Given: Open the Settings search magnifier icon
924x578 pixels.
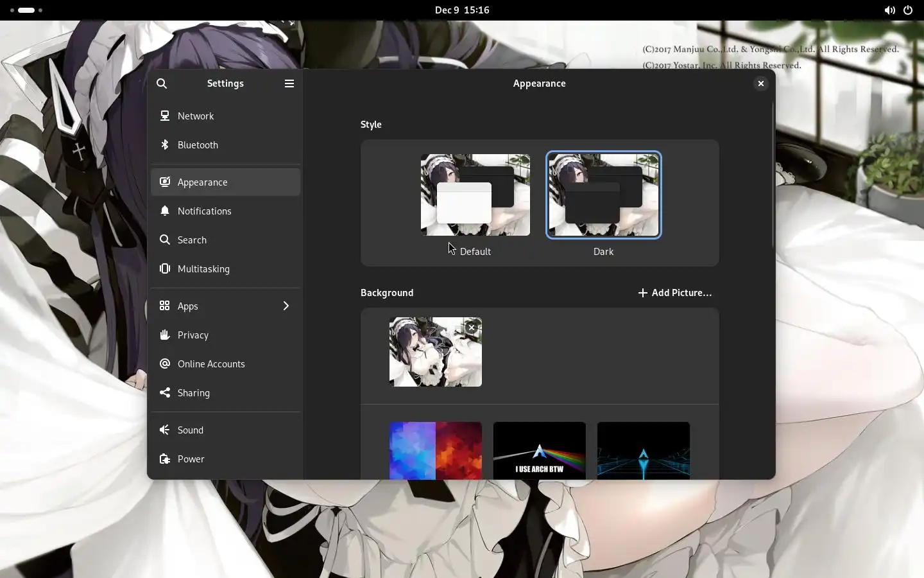Looking at the screenshot, I should [162, 83].
